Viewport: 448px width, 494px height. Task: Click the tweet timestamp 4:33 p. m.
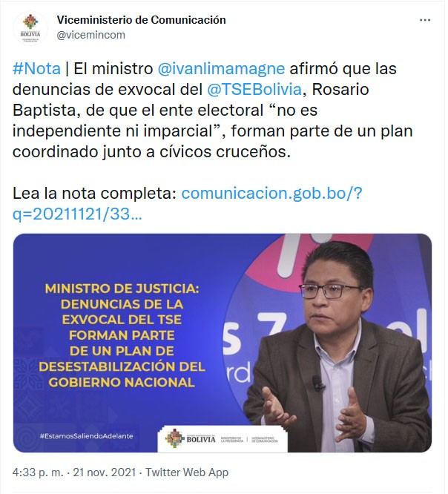pos(38,472)
